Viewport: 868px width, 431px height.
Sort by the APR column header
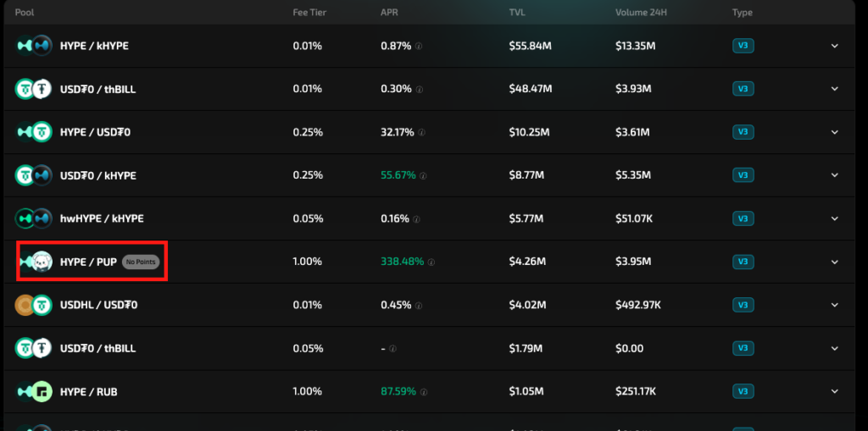[388, 13]
